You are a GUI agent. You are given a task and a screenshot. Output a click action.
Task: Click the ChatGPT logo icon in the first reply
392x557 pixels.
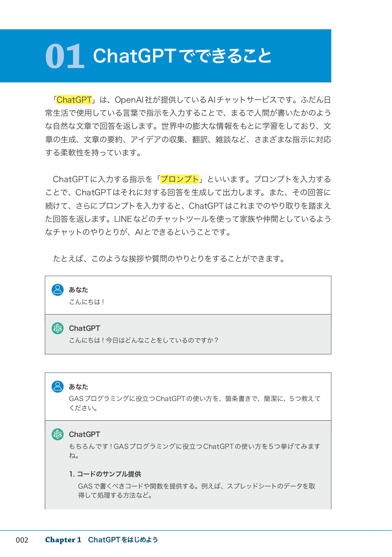(58, 328)
